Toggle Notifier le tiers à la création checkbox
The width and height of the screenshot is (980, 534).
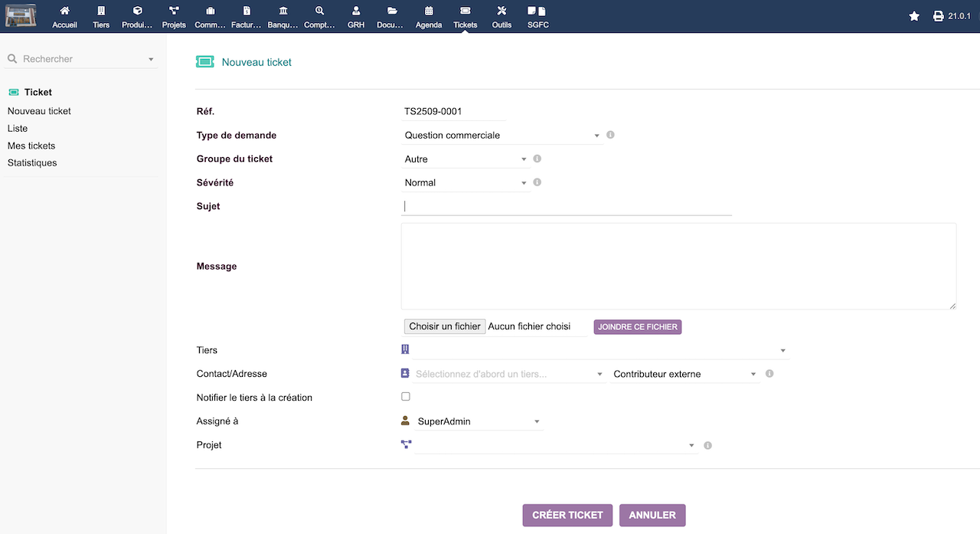click(x=406, y=397)
